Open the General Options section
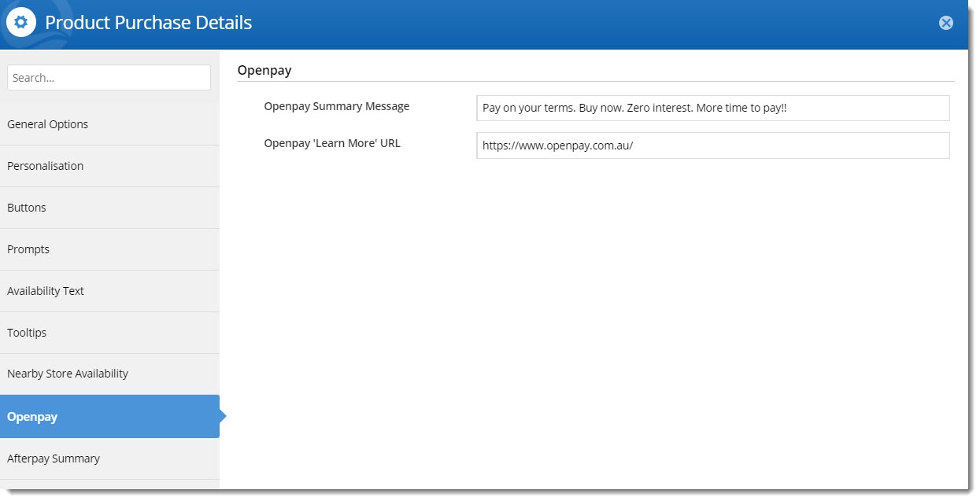Screen dimensions: 980x501 [109, 124]
